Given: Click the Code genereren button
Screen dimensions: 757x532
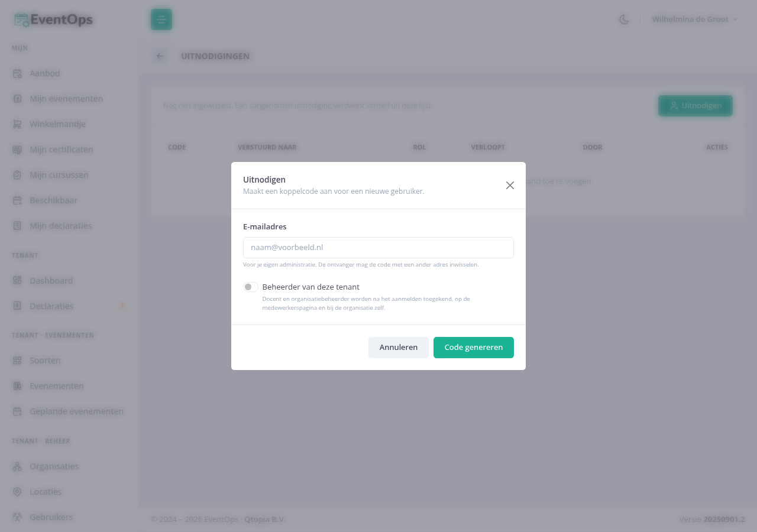Looking at the screenshot, I should [474, 348].
